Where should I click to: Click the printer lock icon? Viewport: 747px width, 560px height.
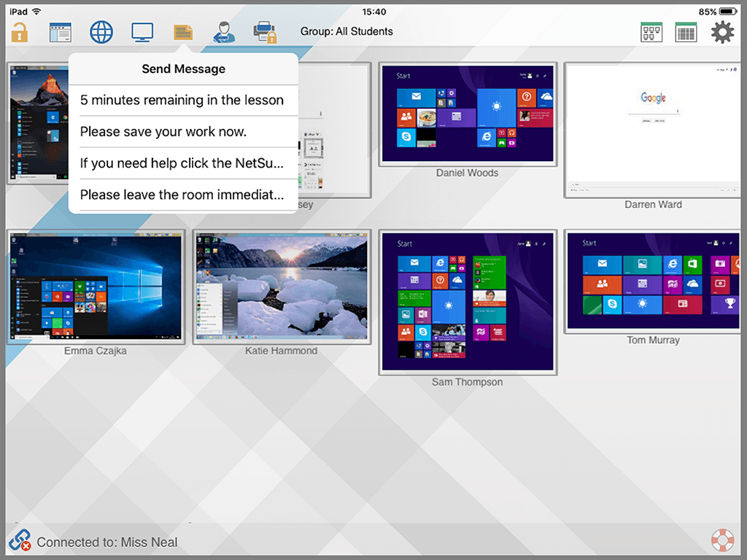[x=265, y=32]
